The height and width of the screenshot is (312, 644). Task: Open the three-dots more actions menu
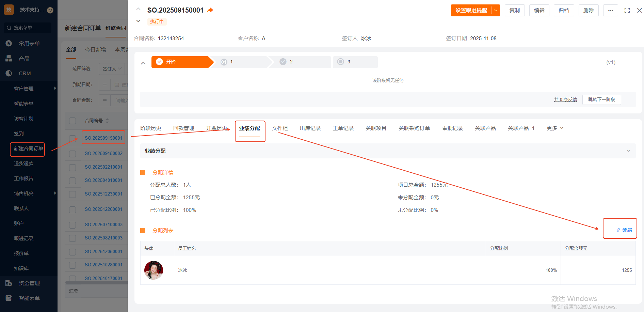(610, 11)
